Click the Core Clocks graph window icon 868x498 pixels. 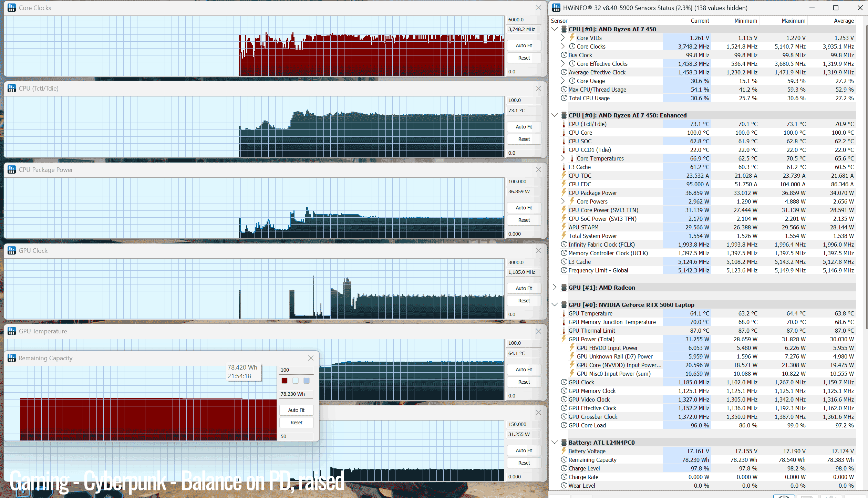click(12, 8)
